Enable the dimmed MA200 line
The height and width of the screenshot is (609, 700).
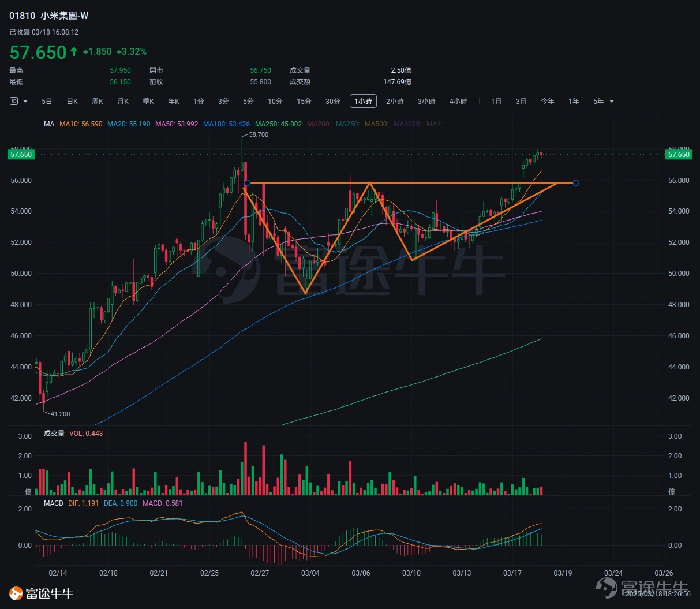tap(319, 124)
